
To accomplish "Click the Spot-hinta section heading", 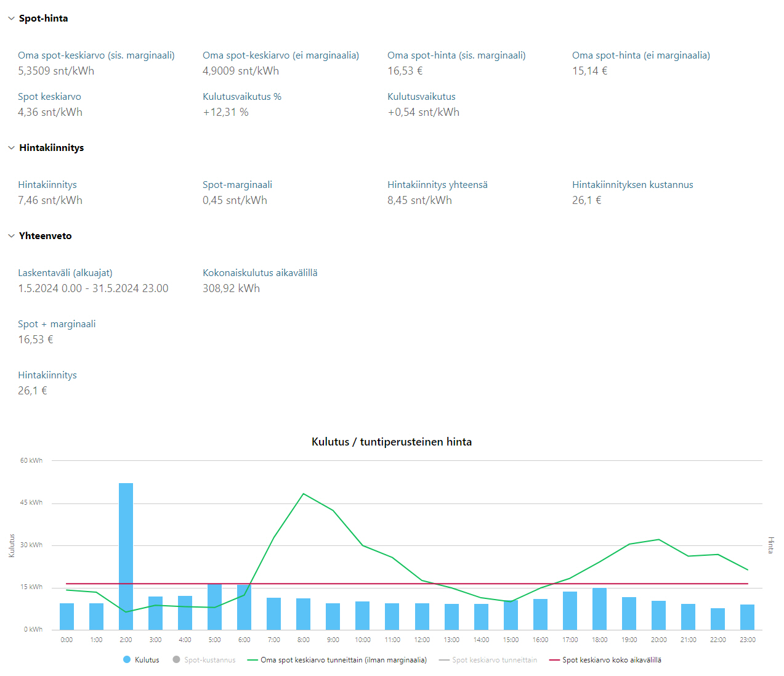I will [x=43, y=18].
